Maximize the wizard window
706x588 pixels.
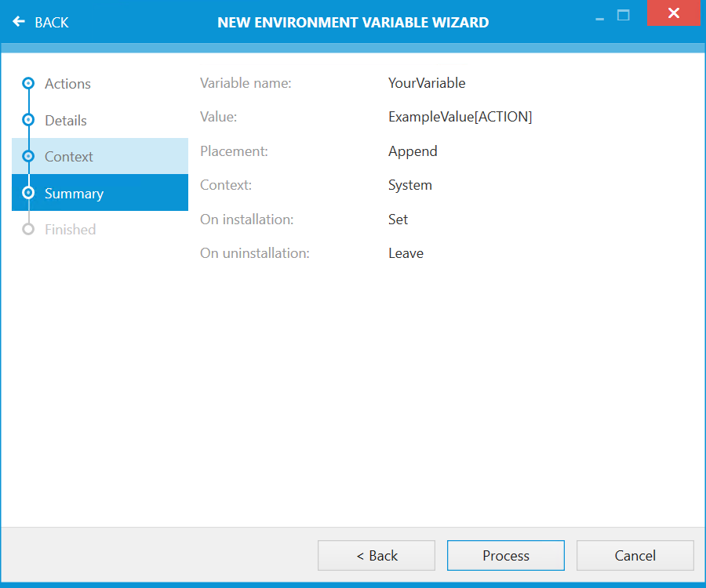pyautogui.click(x=624, y=15)
